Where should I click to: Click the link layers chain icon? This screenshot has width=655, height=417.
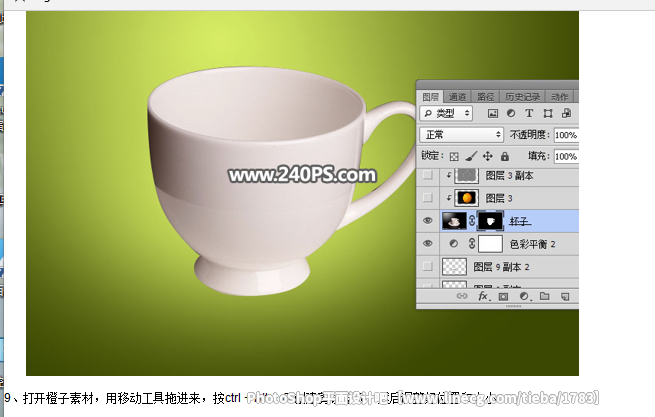pyautogui.click(x=462, y=296)
